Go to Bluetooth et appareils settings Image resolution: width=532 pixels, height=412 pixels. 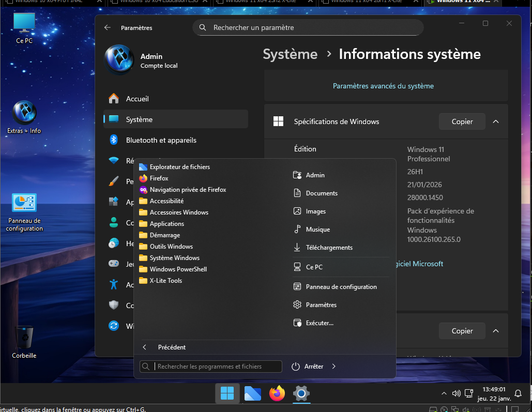pyautogui.click(x=161, y=140)
